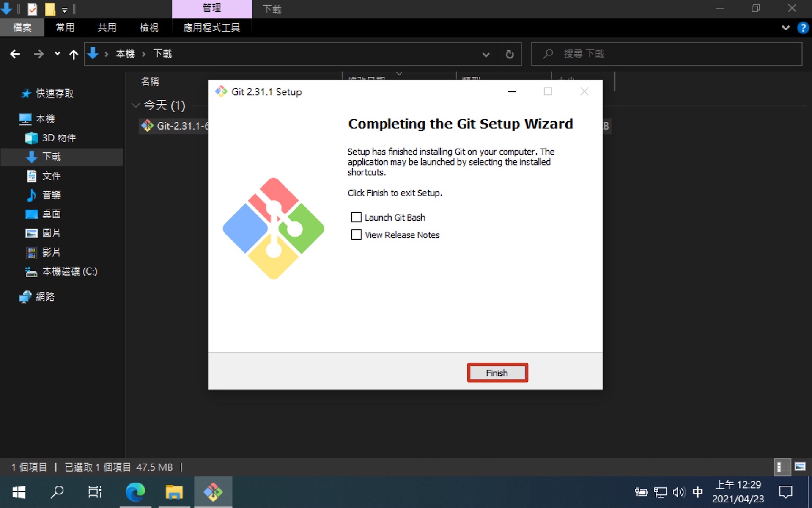Open the 檔案 menu in File Explorer
The image size is (812, 508).
coord(22,28)
